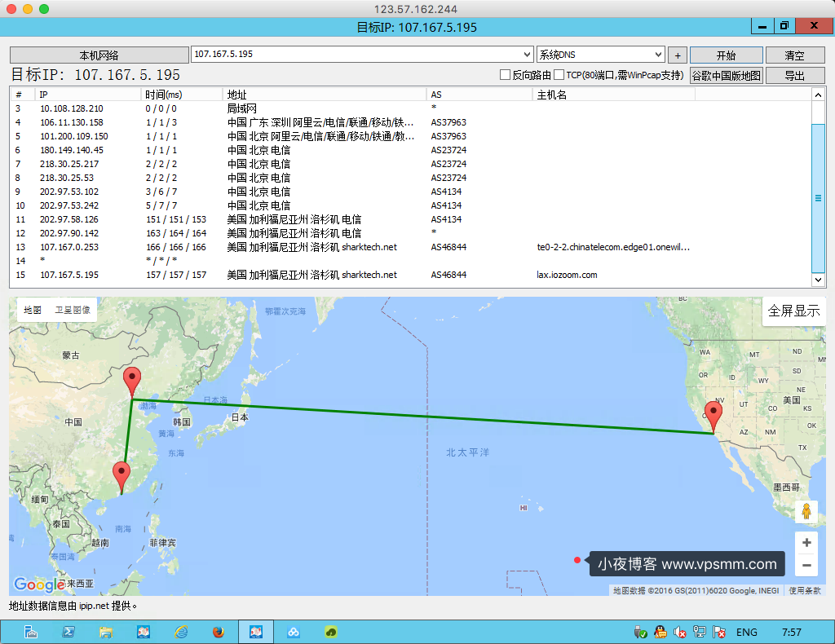Open Server Manager from the taskbar
Viewport: 835px width, 644px height.
31,632
